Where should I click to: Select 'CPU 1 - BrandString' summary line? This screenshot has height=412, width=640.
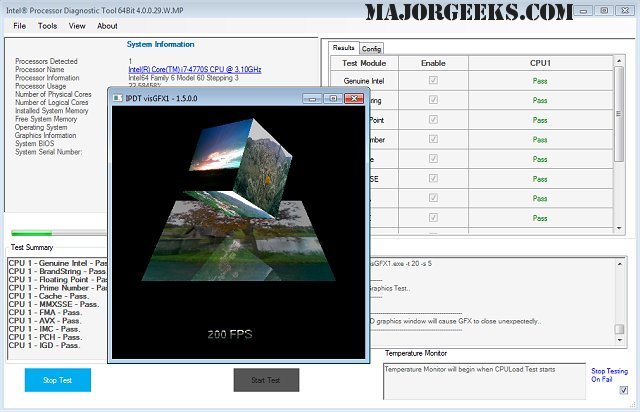point(57,272)
